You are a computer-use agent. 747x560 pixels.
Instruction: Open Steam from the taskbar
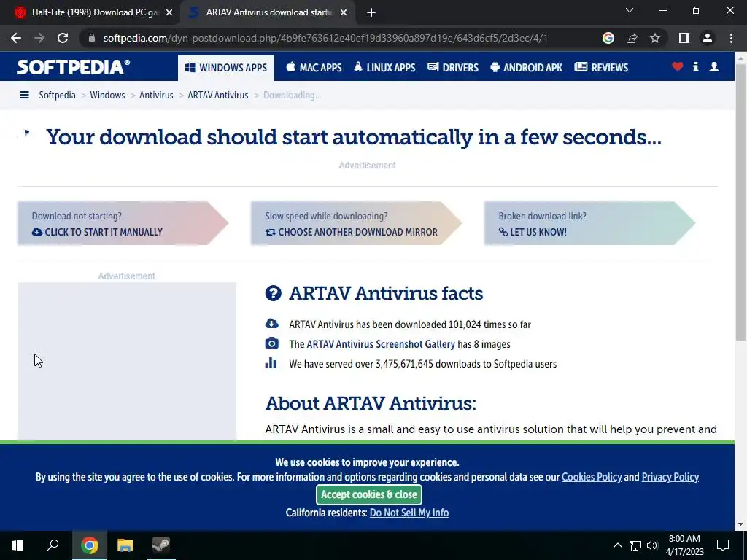click(161, 545)
